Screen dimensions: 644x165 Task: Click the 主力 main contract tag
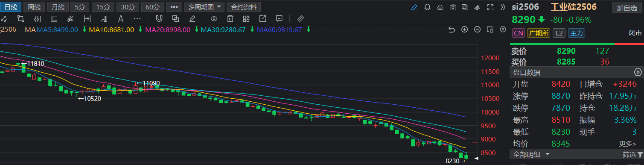577,33
